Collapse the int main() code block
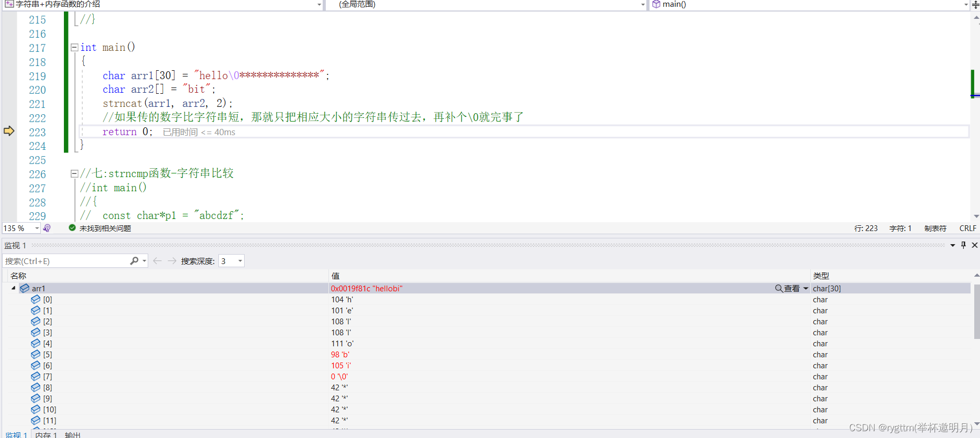Screen dimensions: 980x438 [x=74, y=47]
